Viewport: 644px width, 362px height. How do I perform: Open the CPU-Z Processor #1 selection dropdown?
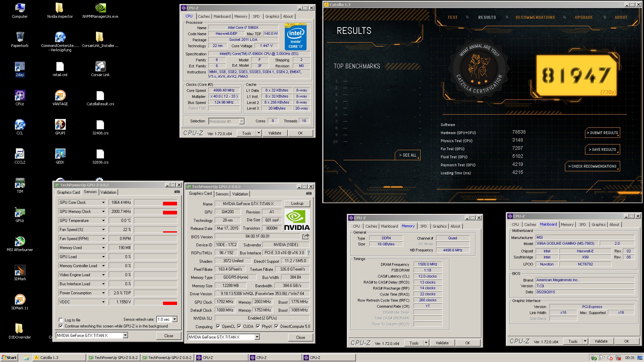tap(241, 121)
